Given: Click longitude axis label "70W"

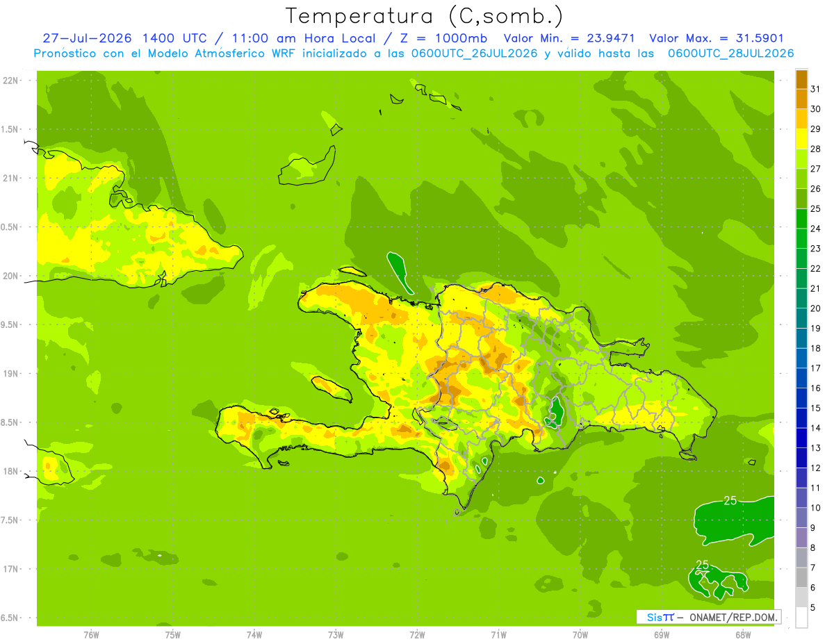Looking at the screenshot, I should 580,634.
